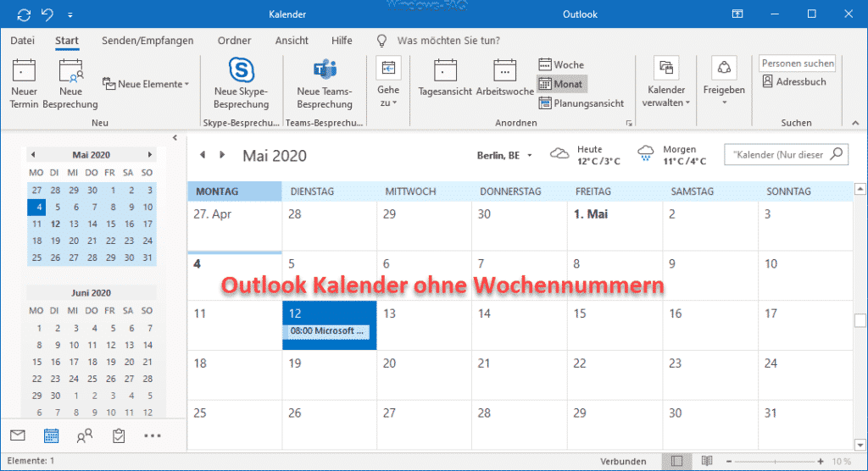Select reading view icon in status bar

coord(707,461)
